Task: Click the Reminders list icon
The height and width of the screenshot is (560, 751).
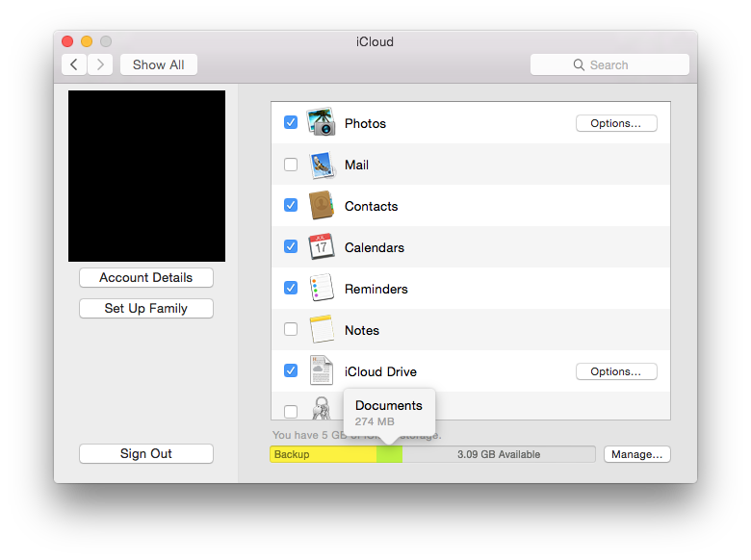Action: (x=321, y=288)
